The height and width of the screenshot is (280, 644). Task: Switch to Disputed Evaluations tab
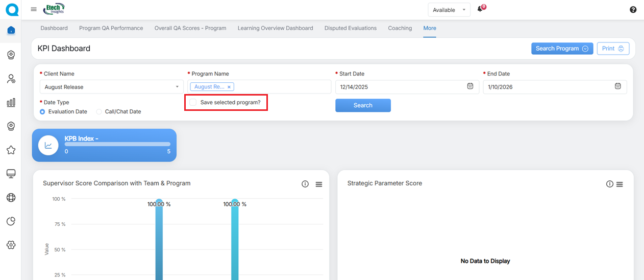click(x=350, y=28)
